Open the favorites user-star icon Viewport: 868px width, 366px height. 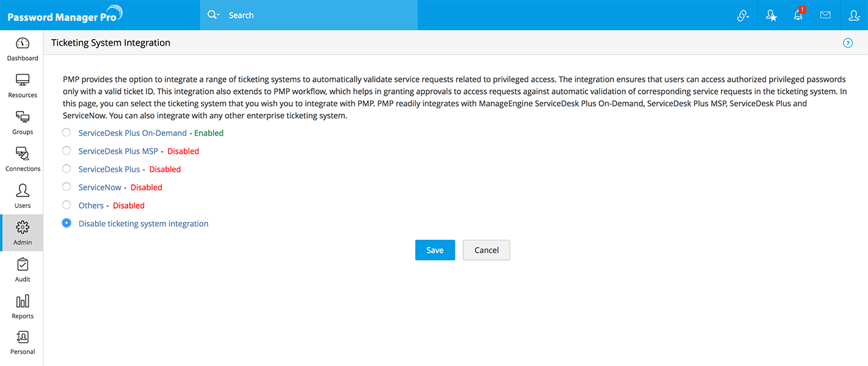[771, 15]
